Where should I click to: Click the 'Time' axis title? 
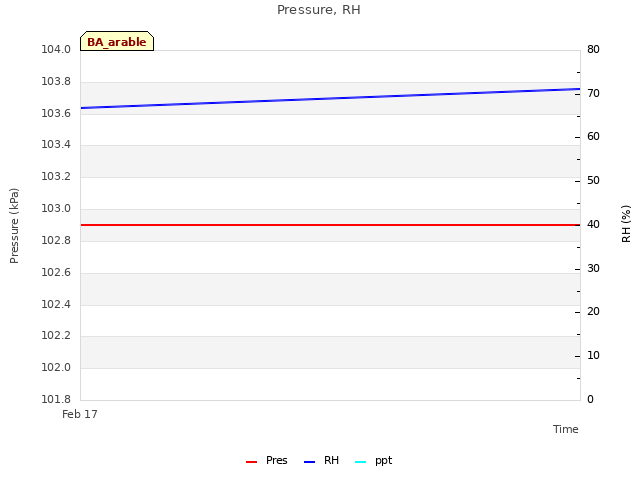[x=566, y=429]
